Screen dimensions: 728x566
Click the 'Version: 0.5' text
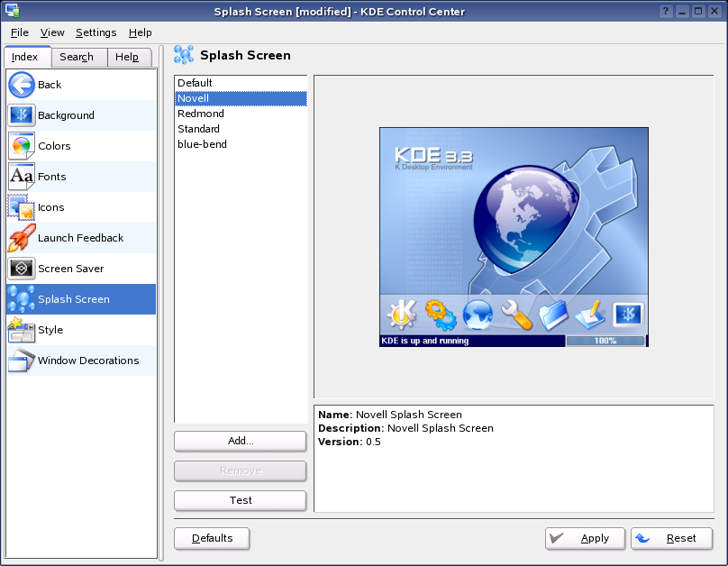tap(350, 442)
